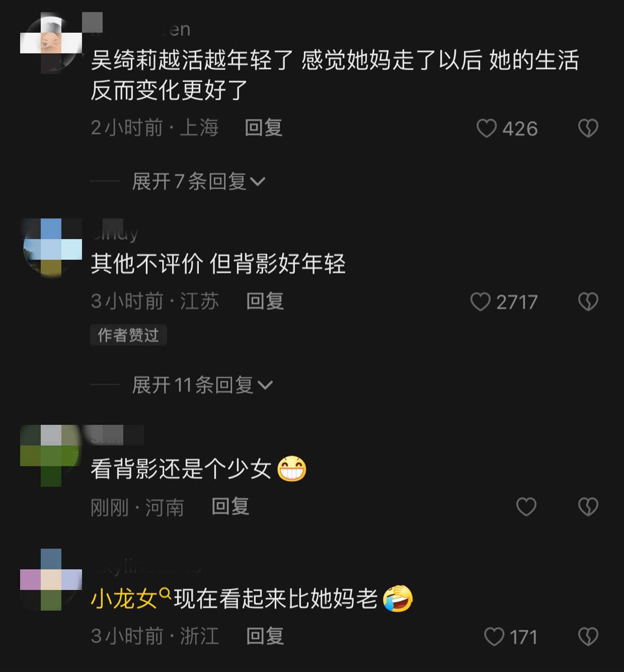Open the 小龙女 search keyword link
This screenshot has width=624, height=672.
pos(131,599)
